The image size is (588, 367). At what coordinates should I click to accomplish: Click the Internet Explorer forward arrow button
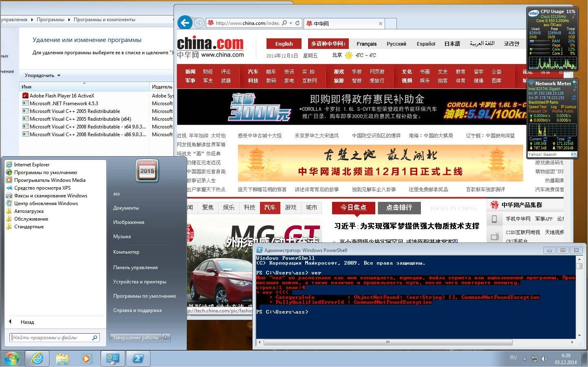tap(199, 23)
